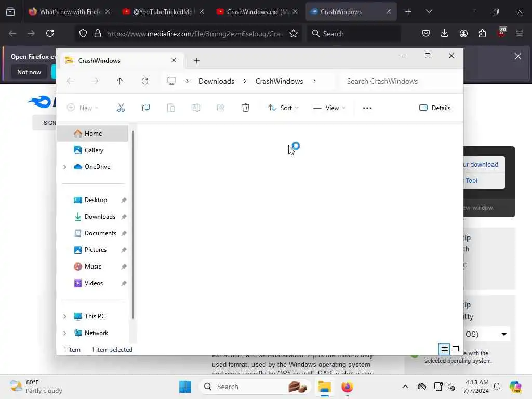Click Downloads in the address breadcrumb

coord(216,81)
